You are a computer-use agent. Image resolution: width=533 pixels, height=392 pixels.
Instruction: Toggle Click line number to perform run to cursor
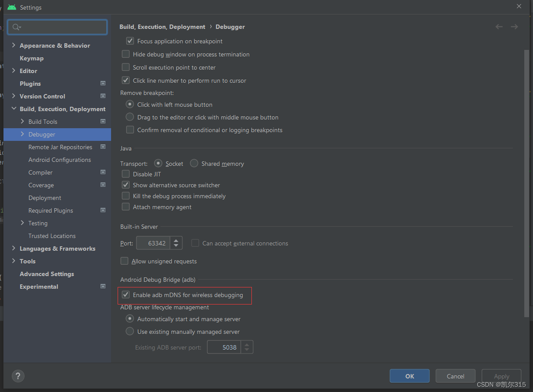click(x=125, y=80)
